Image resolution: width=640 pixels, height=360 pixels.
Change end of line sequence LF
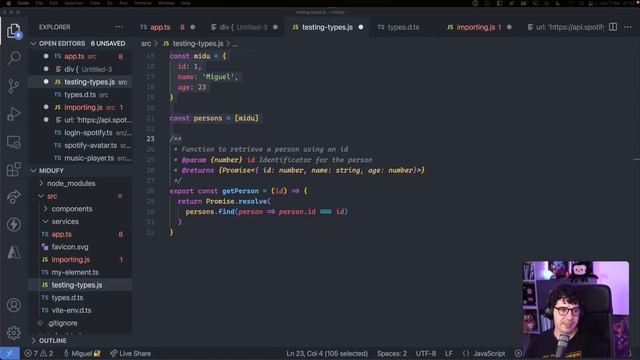click(449, 353)
